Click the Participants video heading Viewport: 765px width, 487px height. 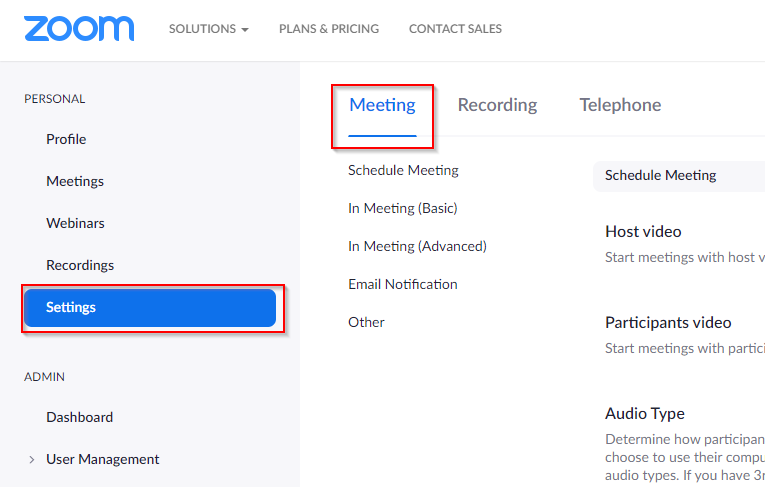tap(668, 323)
